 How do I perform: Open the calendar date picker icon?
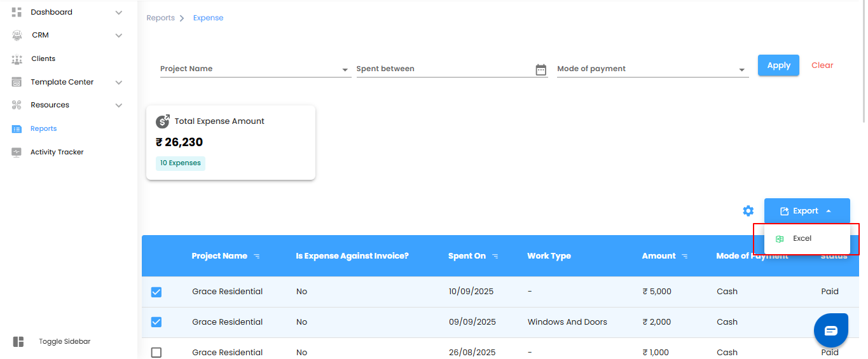541,69
